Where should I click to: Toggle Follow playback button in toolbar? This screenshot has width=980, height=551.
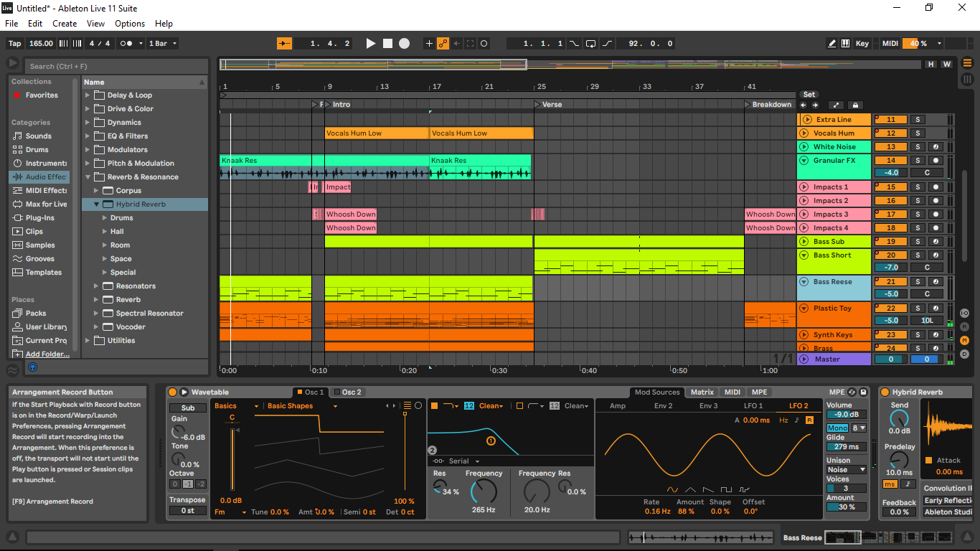tap(285, 44)
